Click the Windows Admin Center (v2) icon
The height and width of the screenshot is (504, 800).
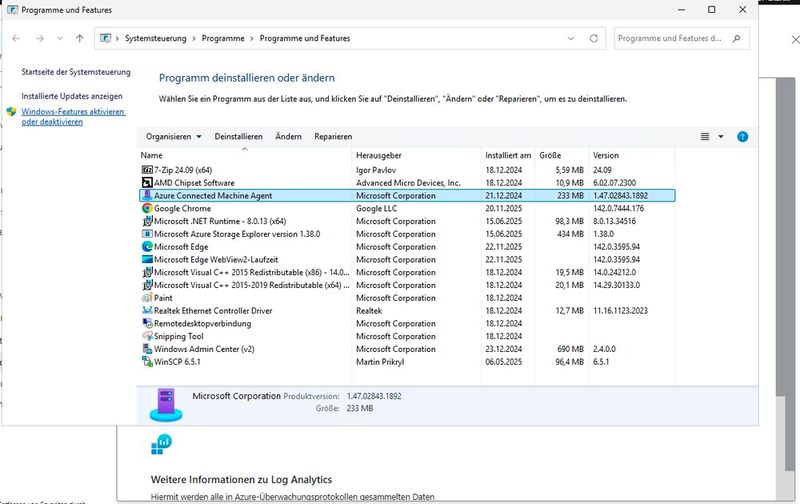click(x=147, y=349)
